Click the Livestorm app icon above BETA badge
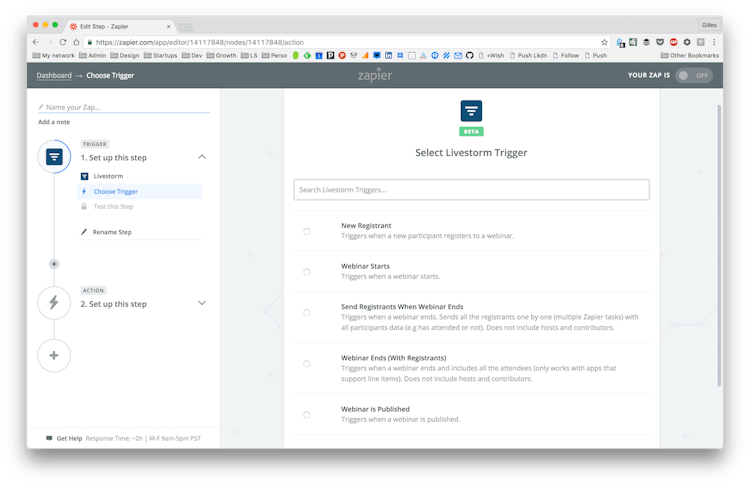Screen dimensions: 750x487 point(471,111)
